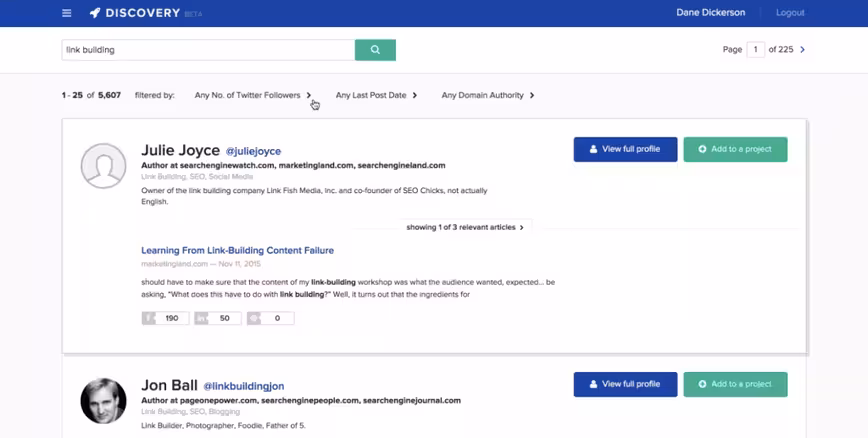The height and width of the screenshot is (438, 868).
Task: Click the search magnifier button
Action: (375, 50)
